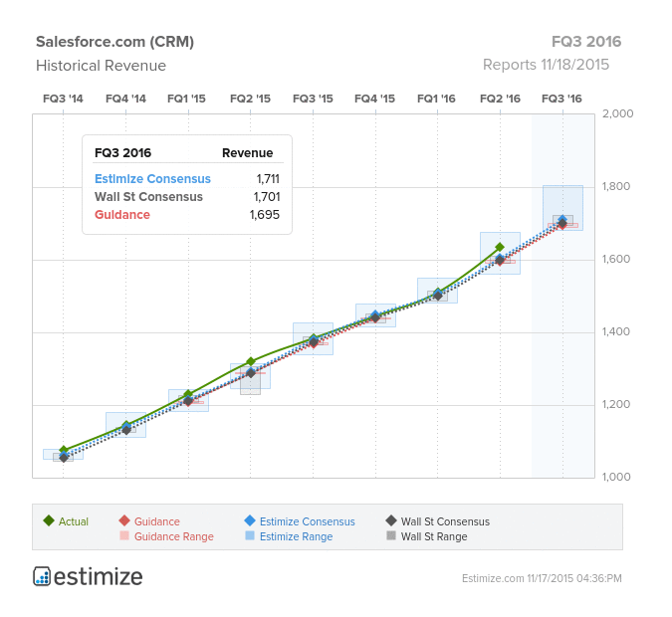
Task: Click the Guidance legend label
Action: coord(157,521)
